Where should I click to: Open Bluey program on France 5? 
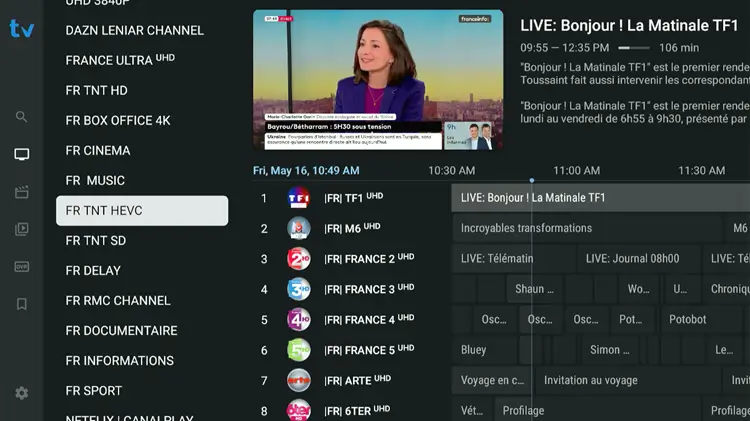[x=485, y=350]
